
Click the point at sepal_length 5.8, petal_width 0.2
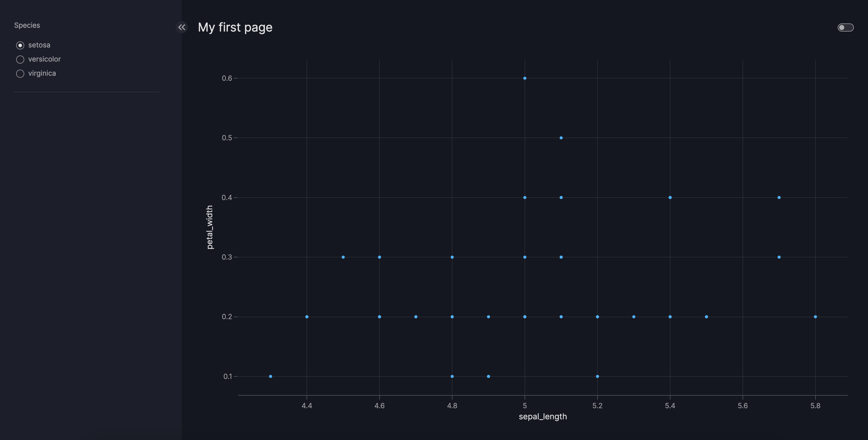click(816, 317)
